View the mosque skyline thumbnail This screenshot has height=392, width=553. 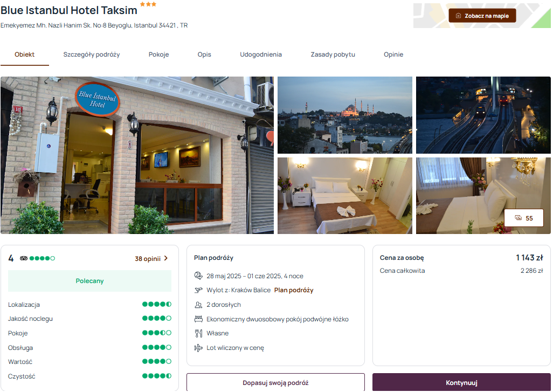pyautogui.click(x=345, y=115)
